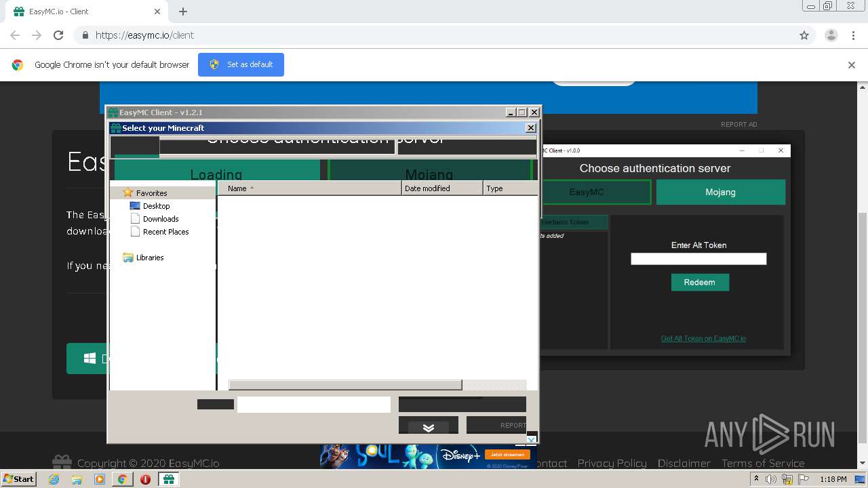Launch Internet Explorer from the taskbar
This screenshot has width=868, height=488.
click(x=54, y=479)
